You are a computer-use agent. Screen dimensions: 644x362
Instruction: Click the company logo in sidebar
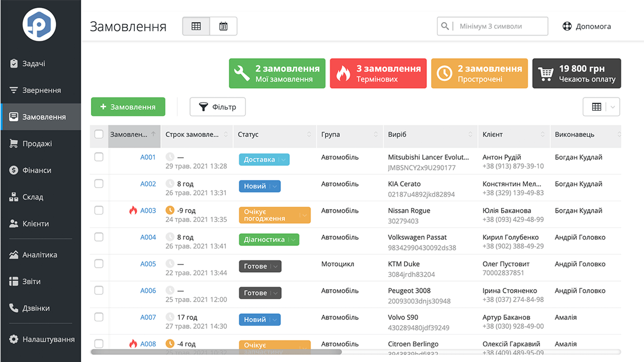pyautogui.click(x=39, y=25)
